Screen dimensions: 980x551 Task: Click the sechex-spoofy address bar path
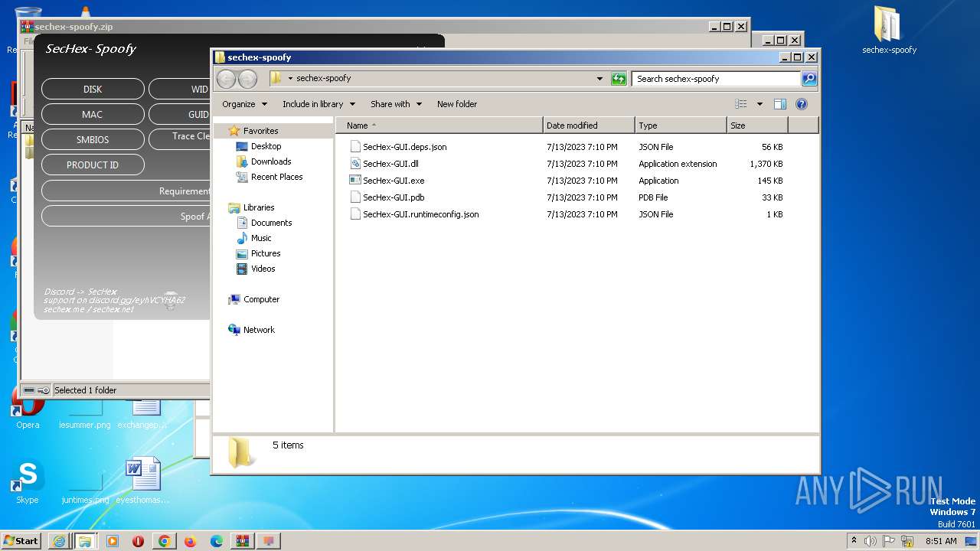[x=323, y=78]
